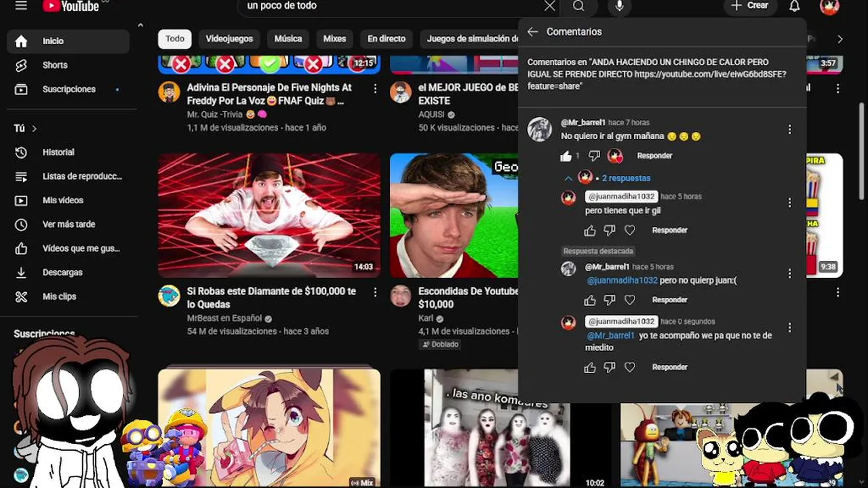Dislike 'pero no quierp juan' reply
This screenshot has width=868, height=488.
[x=610, y=300]
